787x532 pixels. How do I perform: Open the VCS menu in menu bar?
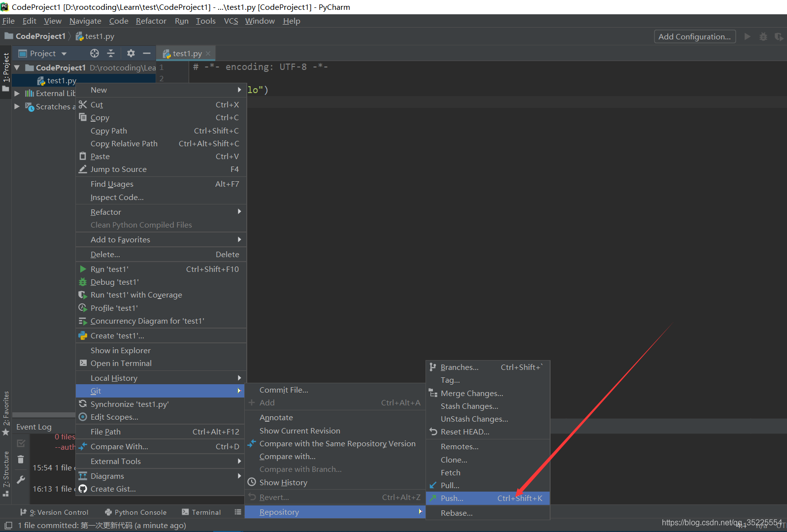(x=231, y=21)
